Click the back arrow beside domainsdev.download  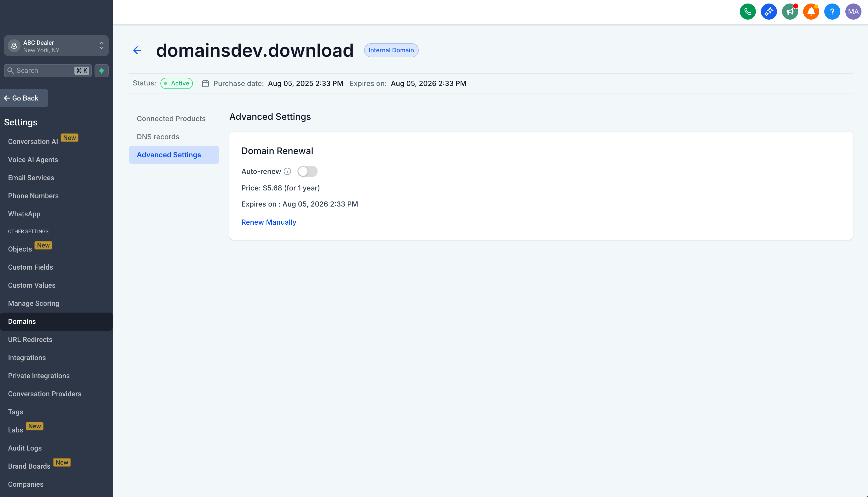point(137,50)
